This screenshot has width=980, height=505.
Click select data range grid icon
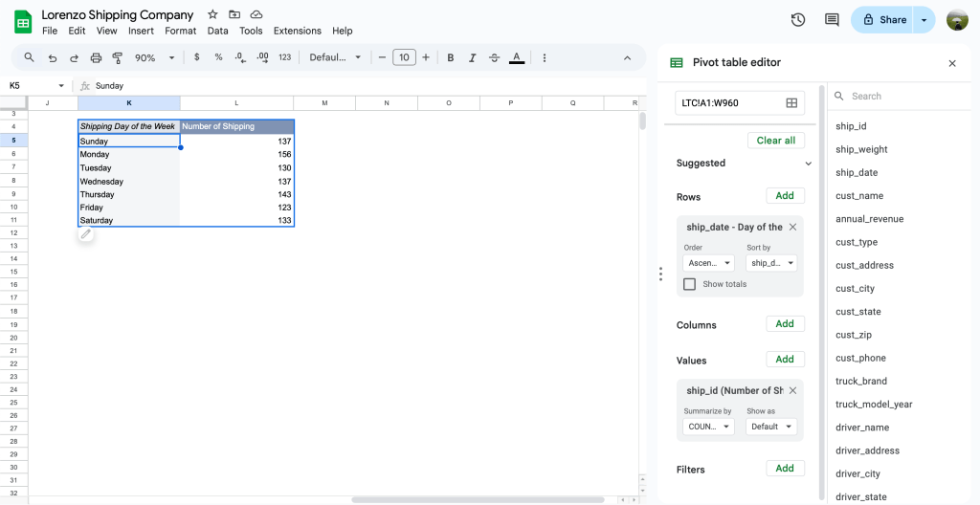(791, 103)
